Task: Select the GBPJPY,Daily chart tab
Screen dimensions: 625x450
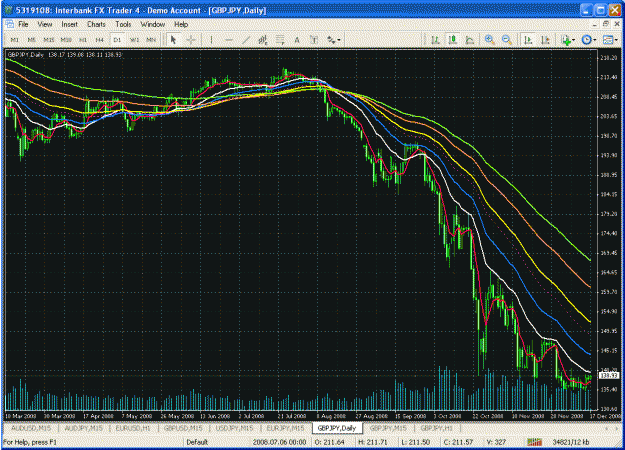Action: 337,428
